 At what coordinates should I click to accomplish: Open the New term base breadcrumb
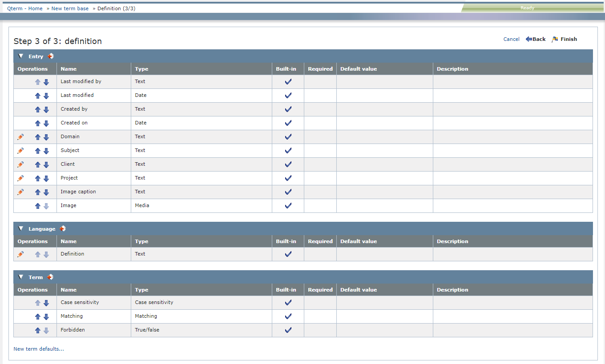[70, 8]
